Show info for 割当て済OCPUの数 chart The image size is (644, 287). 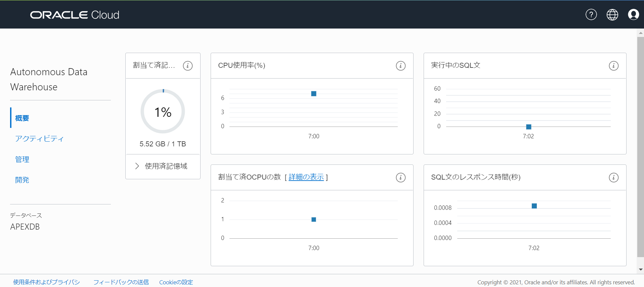[x=400, y=178]
